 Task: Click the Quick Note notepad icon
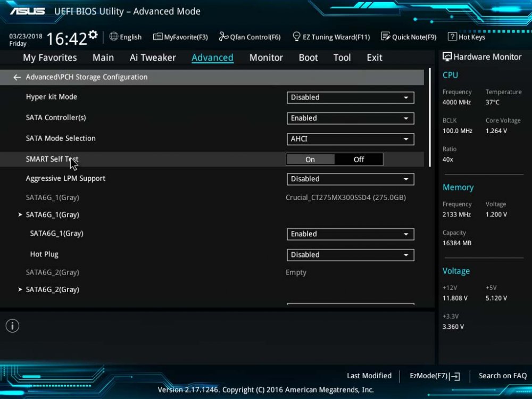coord(385,36)
